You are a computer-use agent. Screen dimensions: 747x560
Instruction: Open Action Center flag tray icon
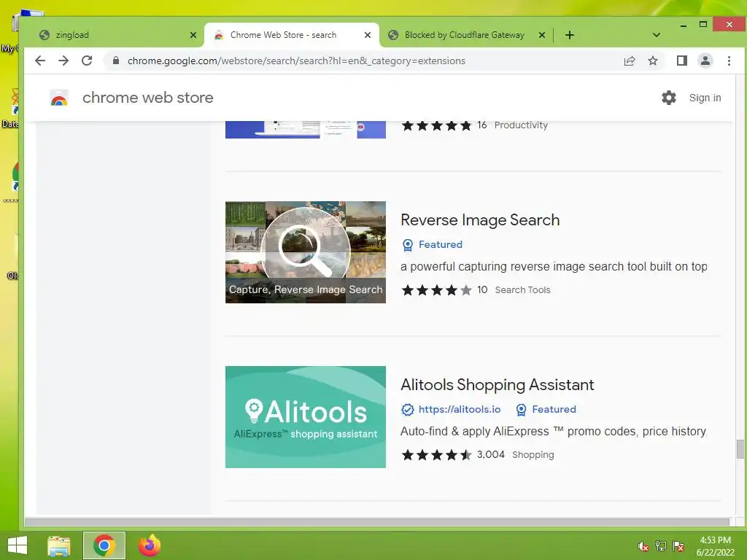click(678, 546)
